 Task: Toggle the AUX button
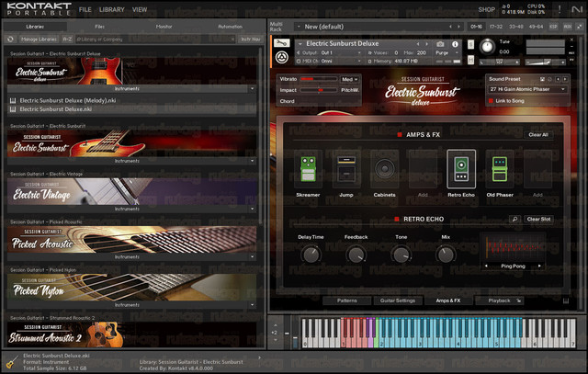(x=568, y=27)
